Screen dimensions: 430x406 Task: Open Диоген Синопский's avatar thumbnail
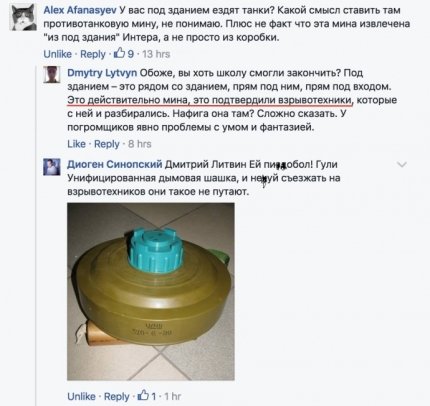pyautogui.click(x=52, y=167)
